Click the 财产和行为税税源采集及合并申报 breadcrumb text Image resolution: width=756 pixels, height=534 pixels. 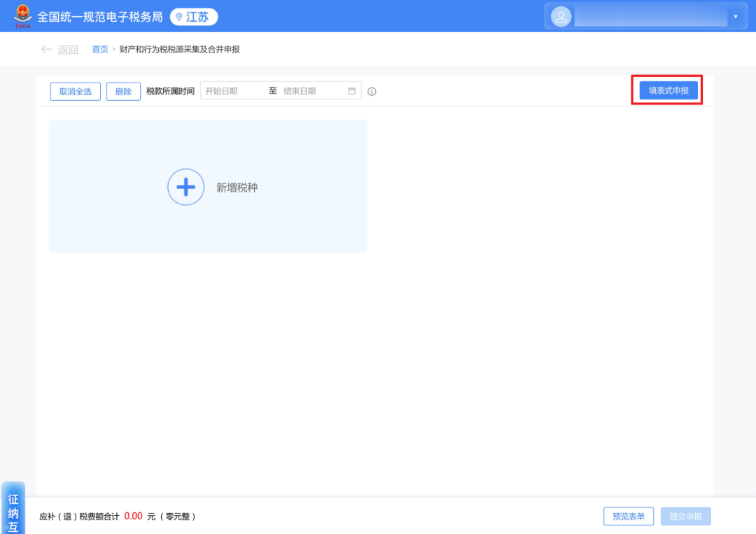coord(179,49)
